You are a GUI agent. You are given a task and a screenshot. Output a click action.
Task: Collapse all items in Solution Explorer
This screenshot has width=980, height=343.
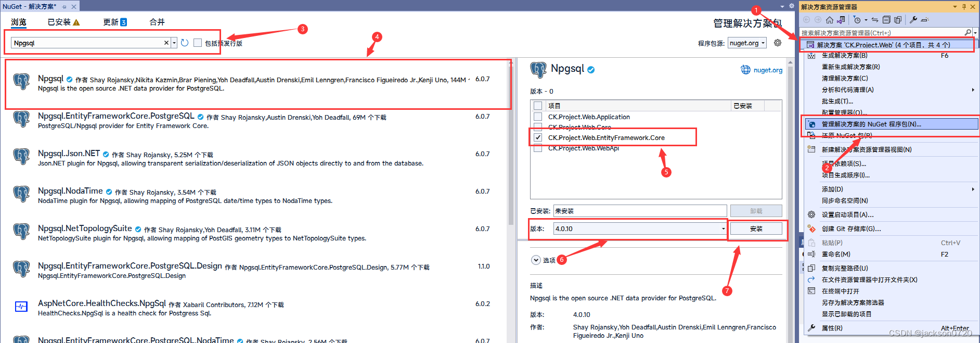(x=886, y=20)
